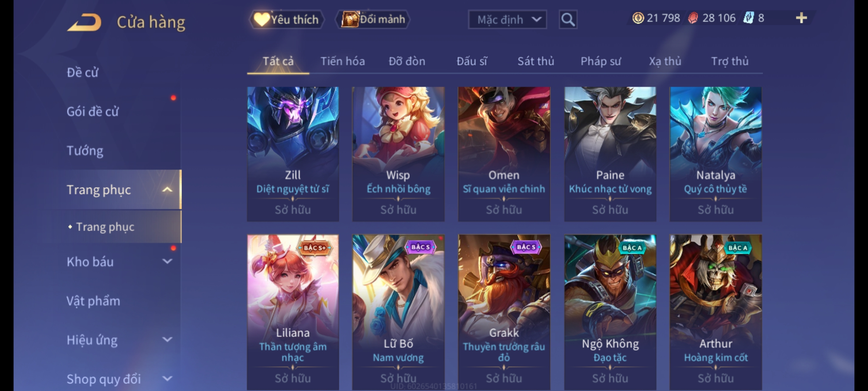Collapse the Trang phục sidebar section
The height and width of the screenshot is (391, 868).
[x=167, y=190]
